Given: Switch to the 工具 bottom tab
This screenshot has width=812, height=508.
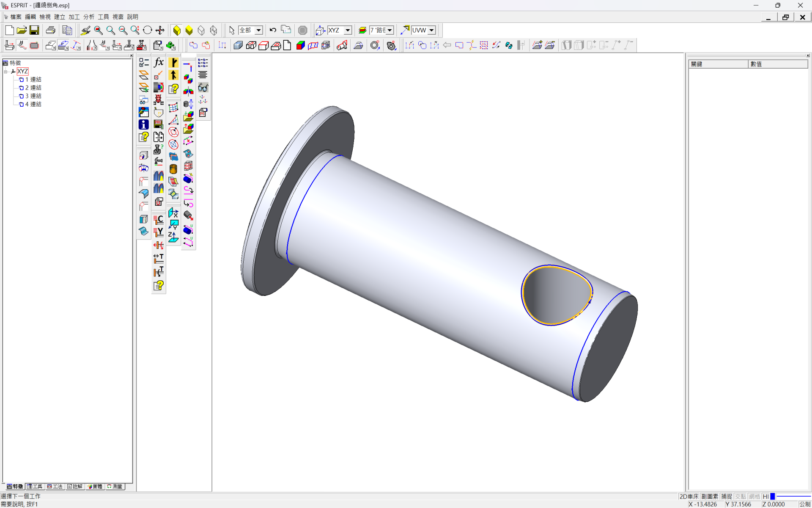Looking at the screenshot, I should point(35,486).
